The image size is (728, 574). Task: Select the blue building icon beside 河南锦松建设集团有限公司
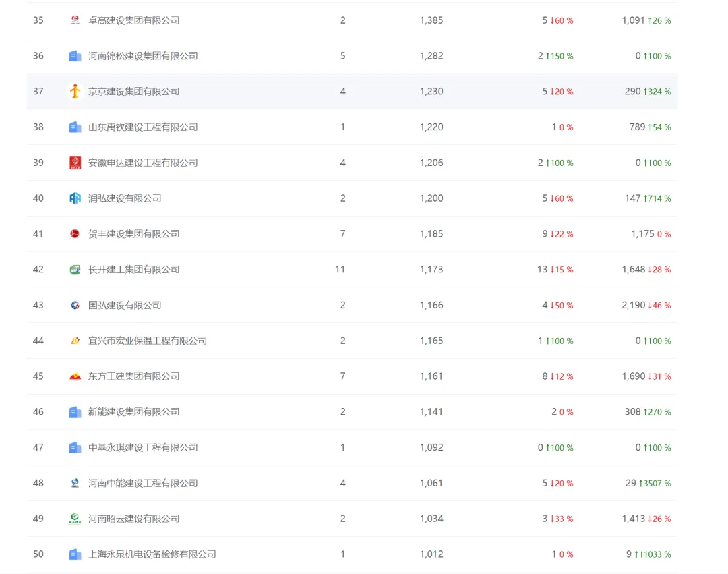[75, 56]
